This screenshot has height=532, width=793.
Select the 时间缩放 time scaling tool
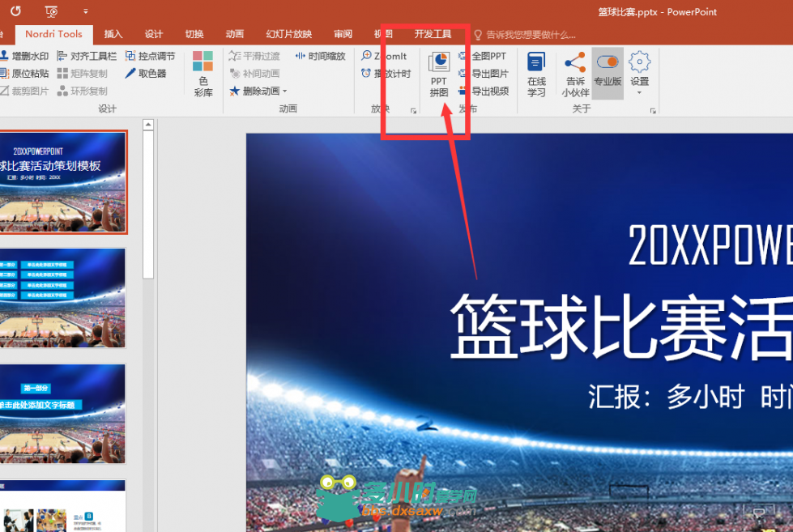(320, 56)
